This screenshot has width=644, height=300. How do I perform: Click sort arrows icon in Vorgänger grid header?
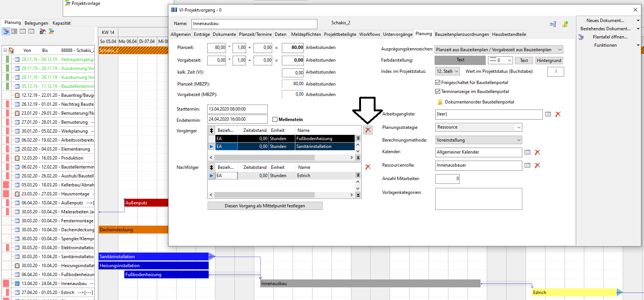click(211, 130)
